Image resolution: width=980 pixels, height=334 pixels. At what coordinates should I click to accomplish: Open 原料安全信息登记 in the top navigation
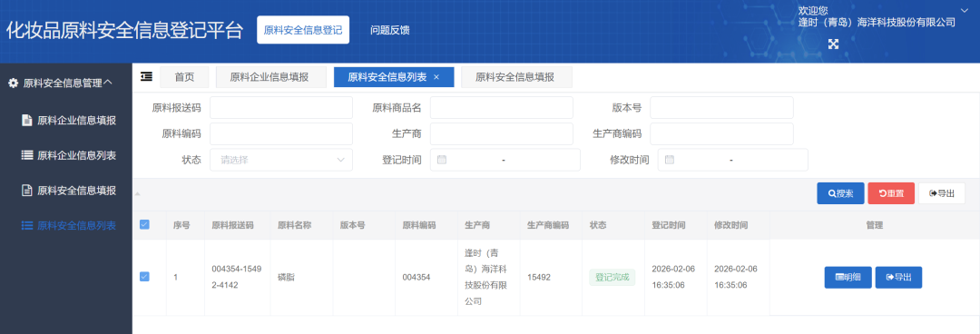[303, 29]
